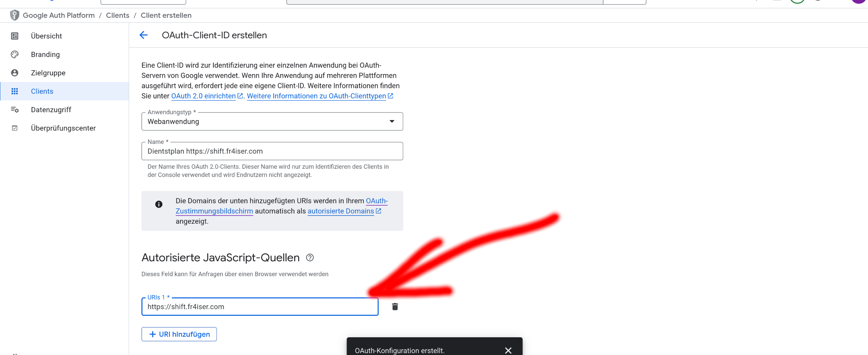Open Branding via its palette icon
Viewport: 868px width, 355px height.
coord(15,54)
